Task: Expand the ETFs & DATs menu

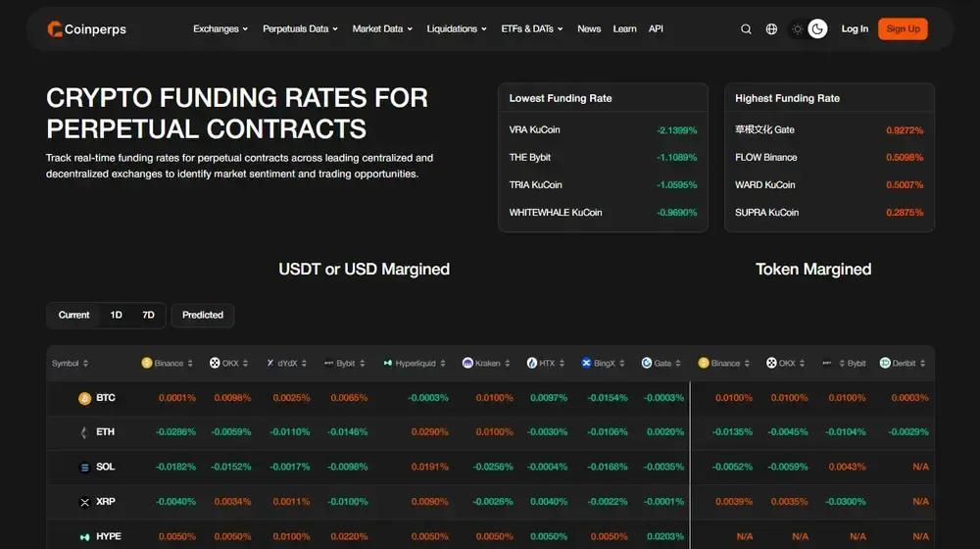Action: tap(532, 28)
